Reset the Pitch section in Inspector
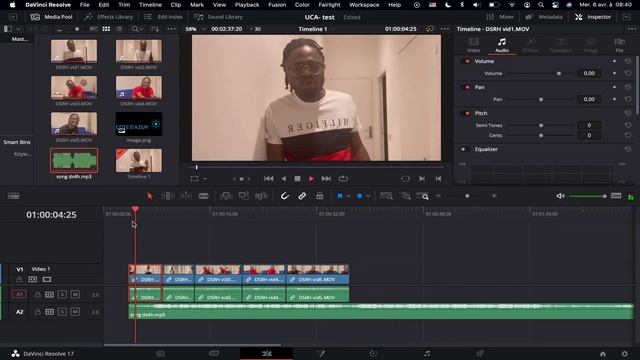Image resolution: width=640 pixels, height=360 pixels. pos(628,113)
